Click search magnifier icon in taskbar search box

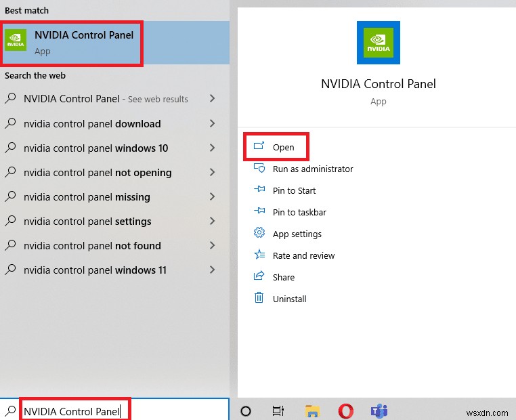point(10,411)
